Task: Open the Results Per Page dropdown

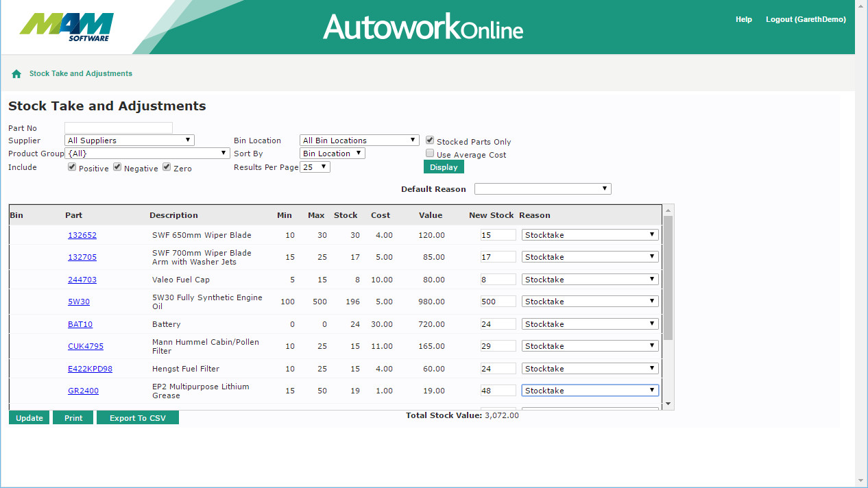Action: [316, 167]
